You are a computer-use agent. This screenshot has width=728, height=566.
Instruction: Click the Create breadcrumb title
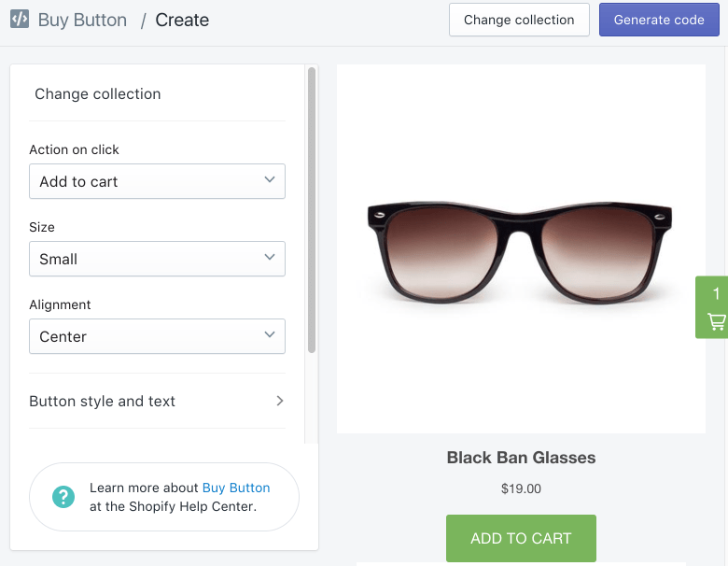pyautogui.click(x=182, y=20)
